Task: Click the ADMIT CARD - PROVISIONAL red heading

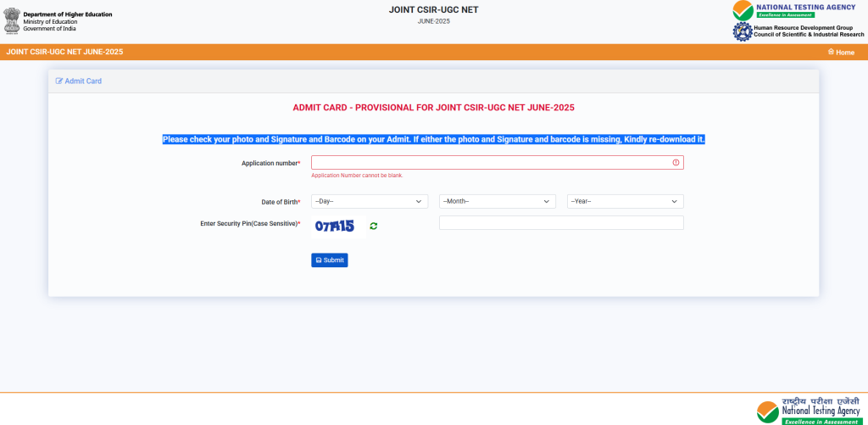Action: pyautogui.click(x=433, y=108)
